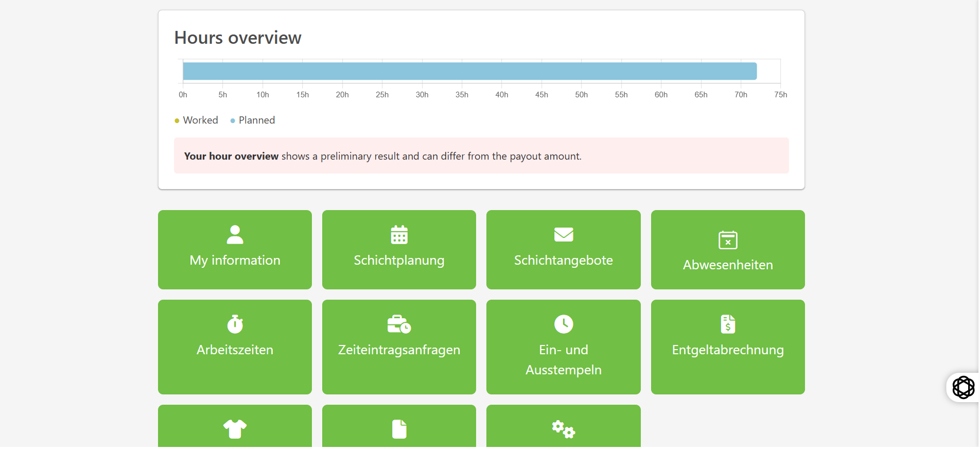Click the 65h axis label
The width and height of the screenshot is (980, 449).
coord(701,95)
